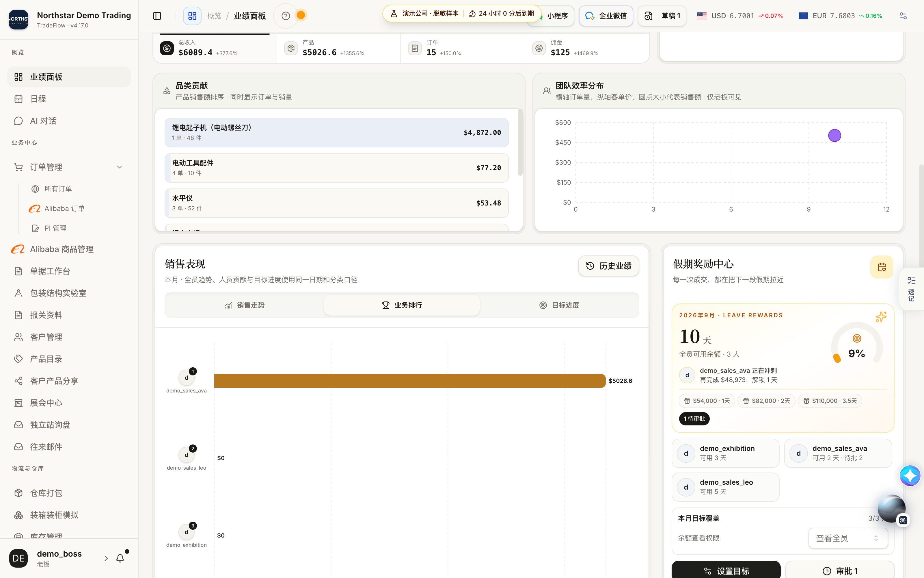
Task: Click the 审批 1 button
Action: click(840, 570)
